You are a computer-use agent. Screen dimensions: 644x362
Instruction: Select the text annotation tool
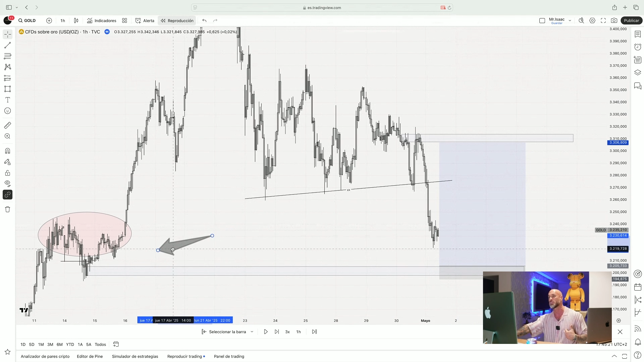(x=7, y=100)
